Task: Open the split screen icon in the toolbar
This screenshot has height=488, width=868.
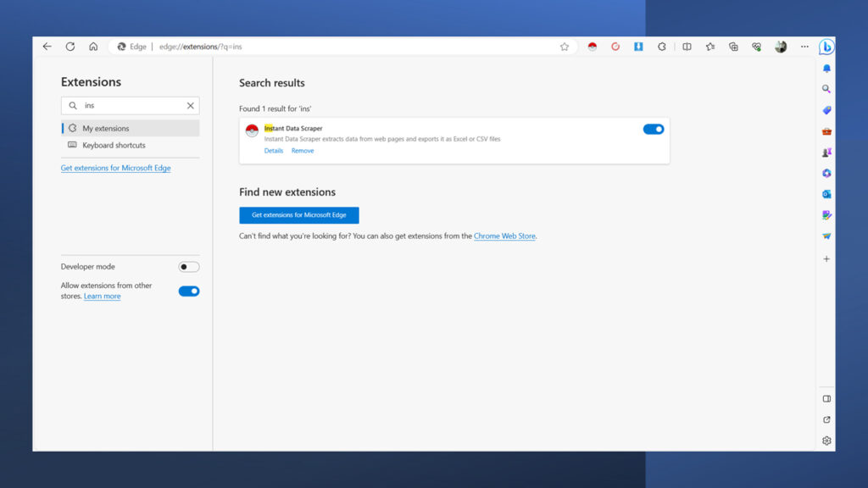Action: click(687, 47)
